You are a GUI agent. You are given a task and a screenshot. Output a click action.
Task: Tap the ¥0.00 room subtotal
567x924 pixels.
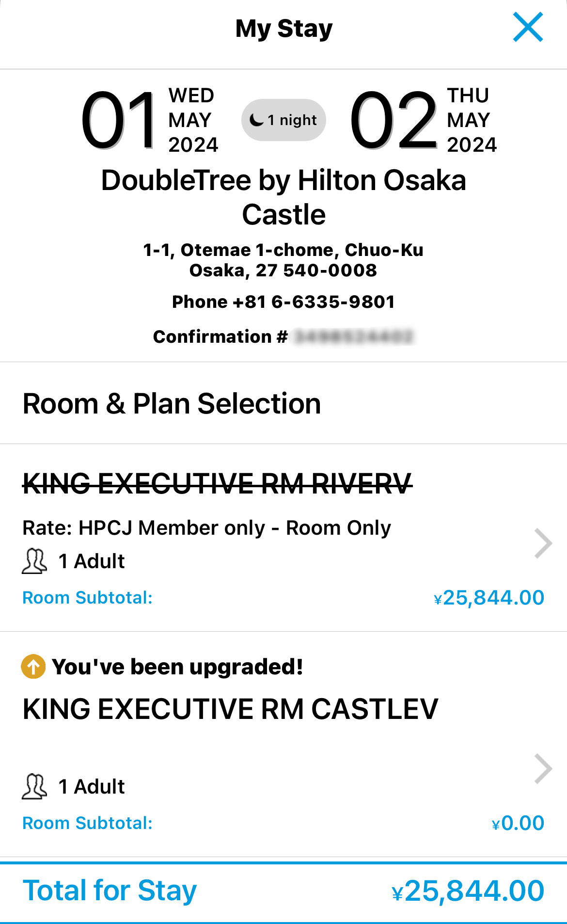click(518, 823)
